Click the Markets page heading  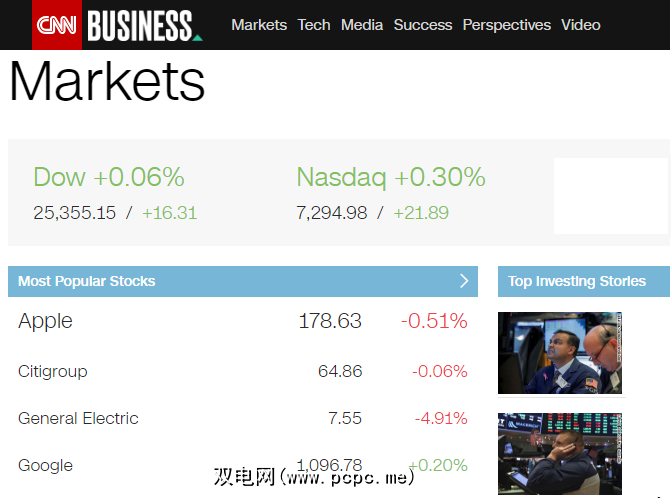pos(107,82)
